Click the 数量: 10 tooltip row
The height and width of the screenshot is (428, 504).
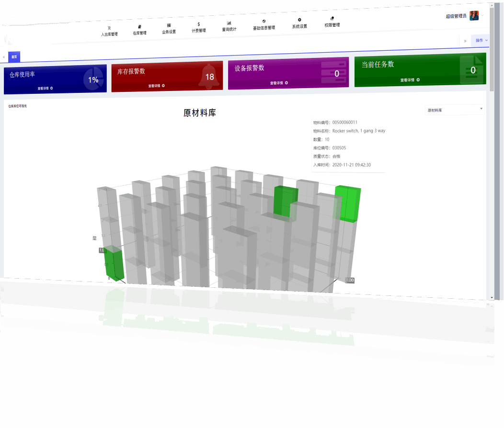(x=321, y=139)
